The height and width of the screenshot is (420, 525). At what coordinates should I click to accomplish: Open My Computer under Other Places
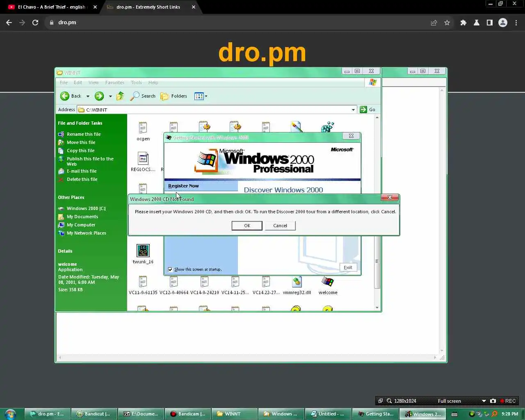tap(81, 225)
